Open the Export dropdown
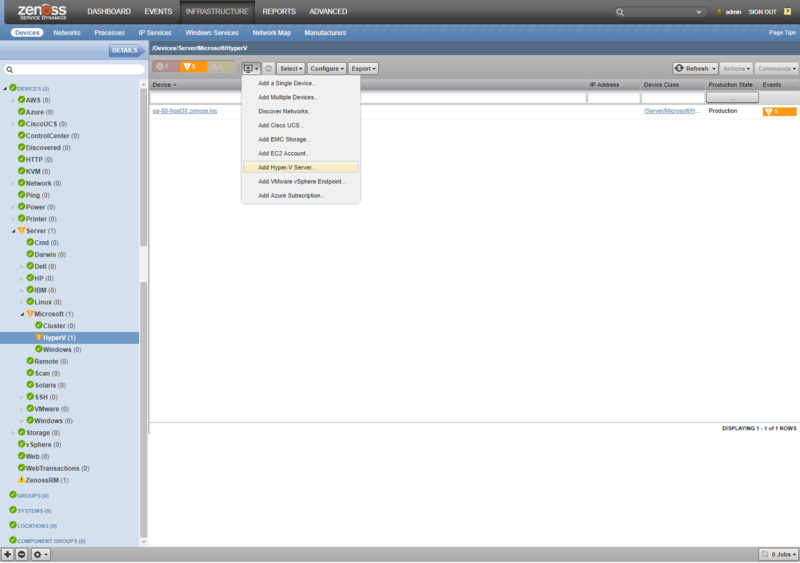 tap(363, 68)
